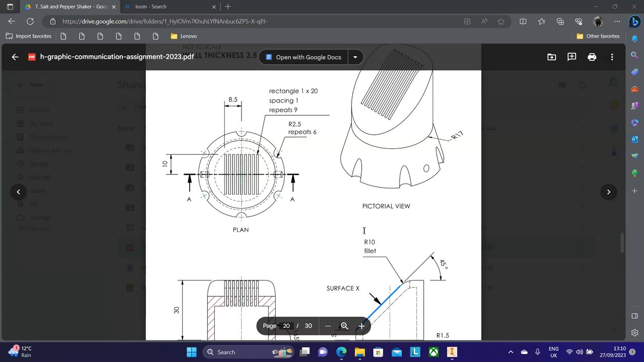Open the PDF with Google Docs

[x=303, y=57]
